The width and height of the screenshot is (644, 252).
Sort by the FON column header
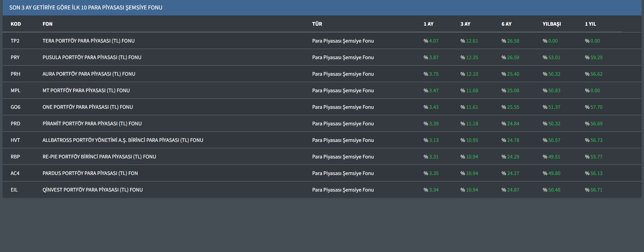click(x=47, y=24)
